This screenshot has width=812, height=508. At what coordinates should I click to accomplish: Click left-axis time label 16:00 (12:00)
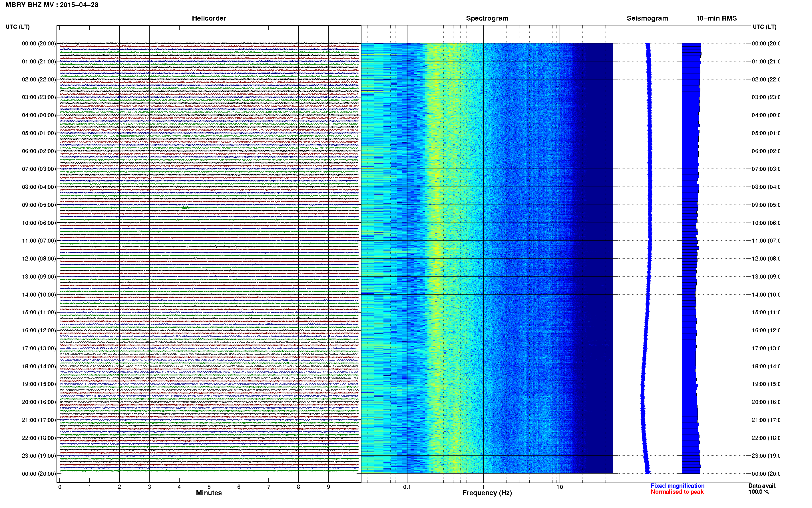[x=39, y=331]
